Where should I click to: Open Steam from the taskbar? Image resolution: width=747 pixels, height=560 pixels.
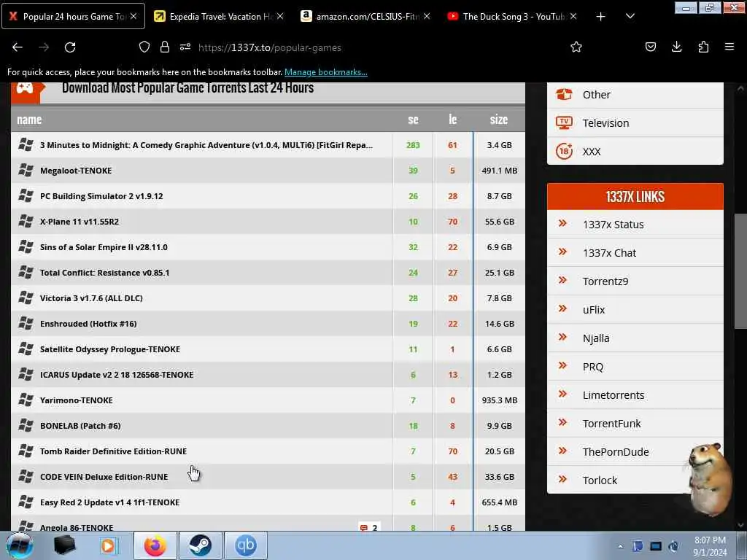[200, 545]
